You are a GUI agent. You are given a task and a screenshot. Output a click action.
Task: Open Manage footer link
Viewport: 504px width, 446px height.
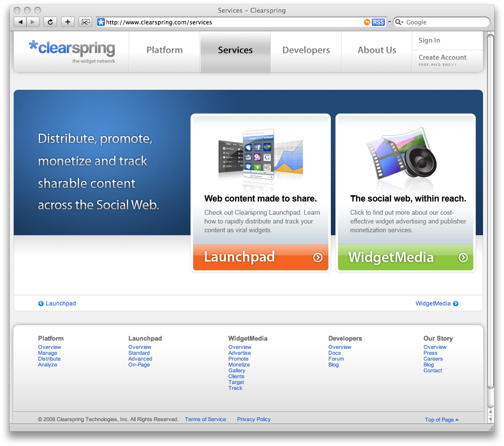(x=48, y=353)
